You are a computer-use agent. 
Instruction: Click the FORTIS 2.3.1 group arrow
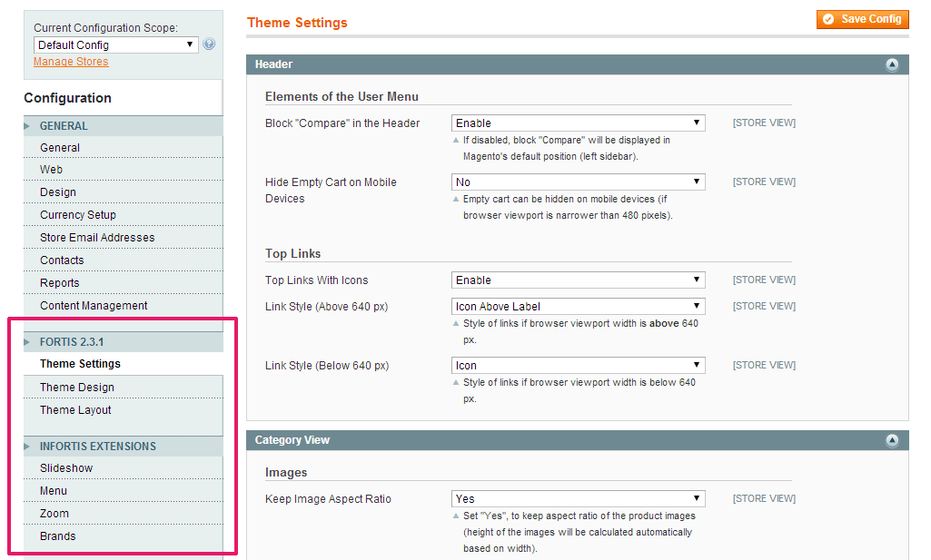[x=27, y=342]
